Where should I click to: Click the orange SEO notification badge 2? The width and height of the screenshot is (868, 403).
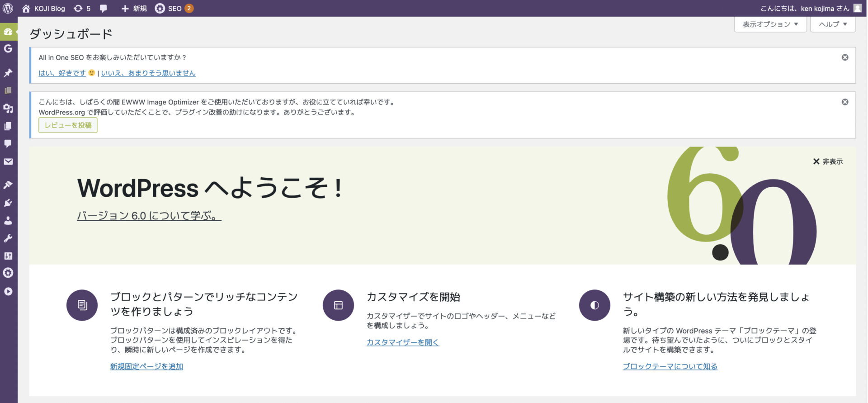[x=189, y=8]
